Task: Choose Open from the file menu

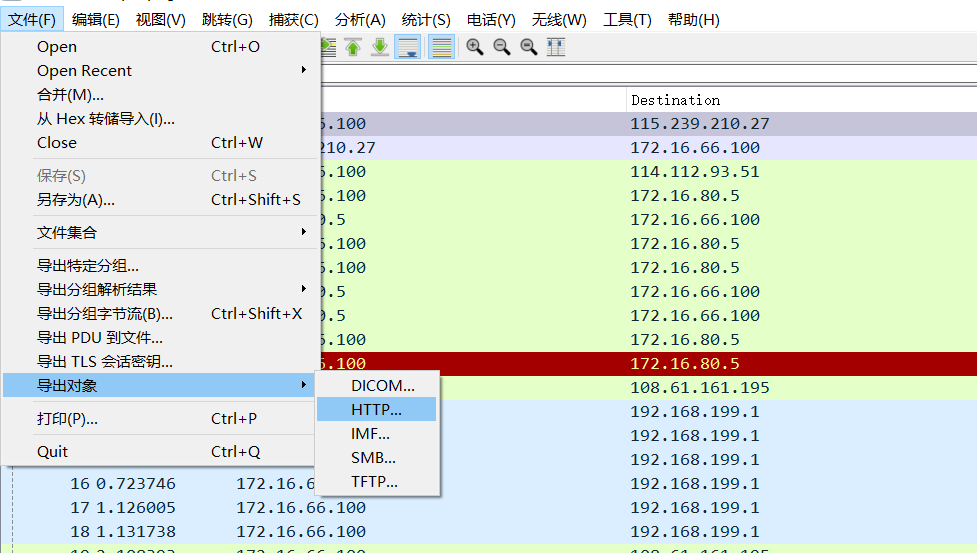Action: 160,47
